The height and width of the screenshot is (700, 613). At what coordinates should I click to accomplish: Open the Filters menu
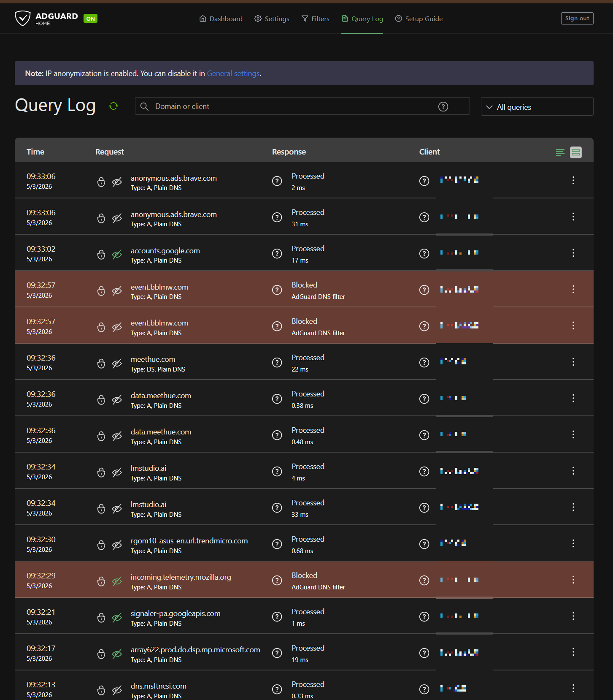(x=315, y=19)
